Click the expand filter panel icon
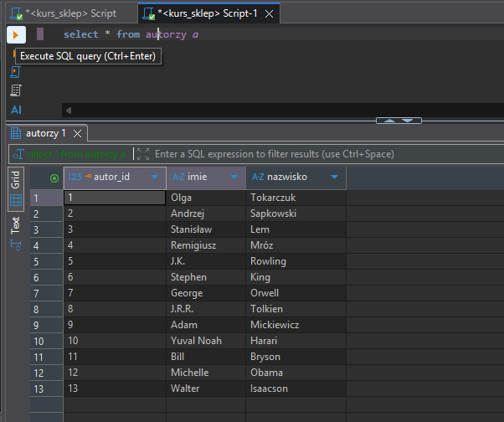Screen dimensions: 504x422 pos(142,154)
